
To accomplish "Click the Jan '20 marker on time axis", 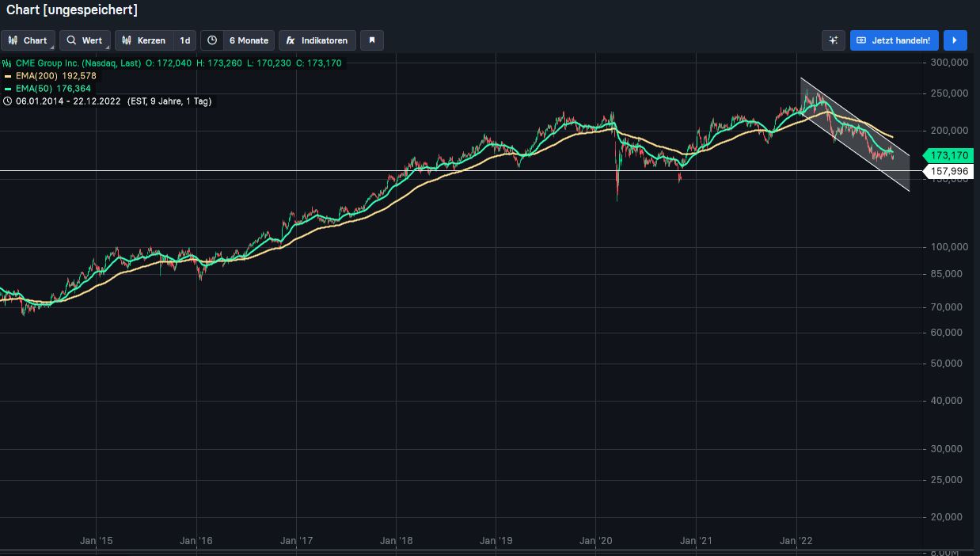I will tap(596, 541).
